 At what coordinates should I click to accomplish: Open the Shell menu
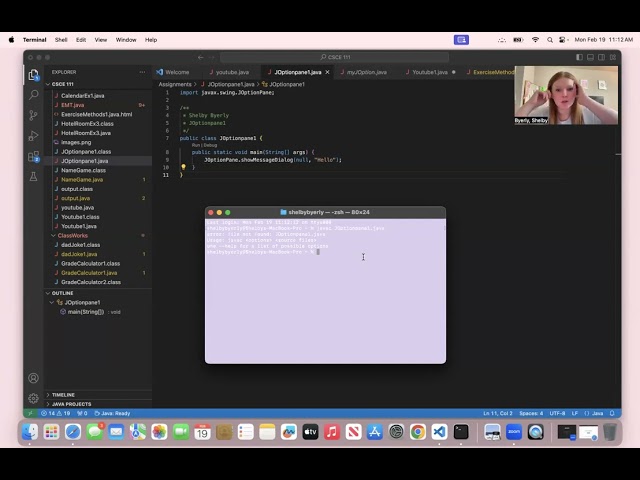pyautogui.click(x=61, y=40)
